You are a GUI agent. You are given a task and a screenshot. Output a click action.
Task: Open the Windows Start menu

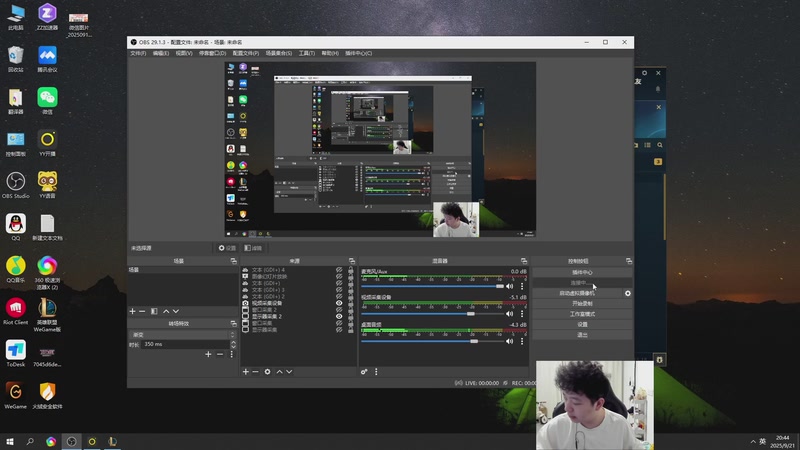point(10,441)
